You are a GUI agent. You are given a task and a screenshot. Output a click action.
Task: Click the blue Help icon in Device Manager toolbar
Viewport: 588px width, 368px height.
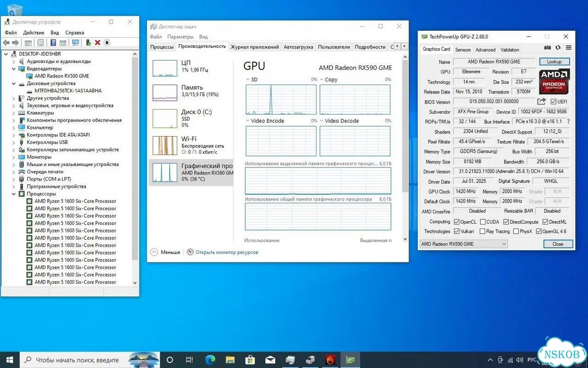pyautogui.click(x=53, y=43)
